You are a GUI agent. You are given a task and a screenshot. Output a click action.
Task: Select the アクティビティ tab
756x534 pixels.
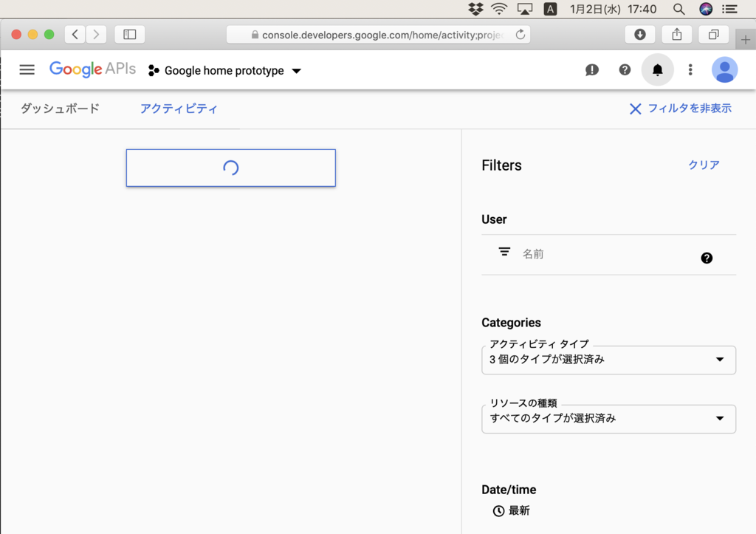(x=178, y=108)
